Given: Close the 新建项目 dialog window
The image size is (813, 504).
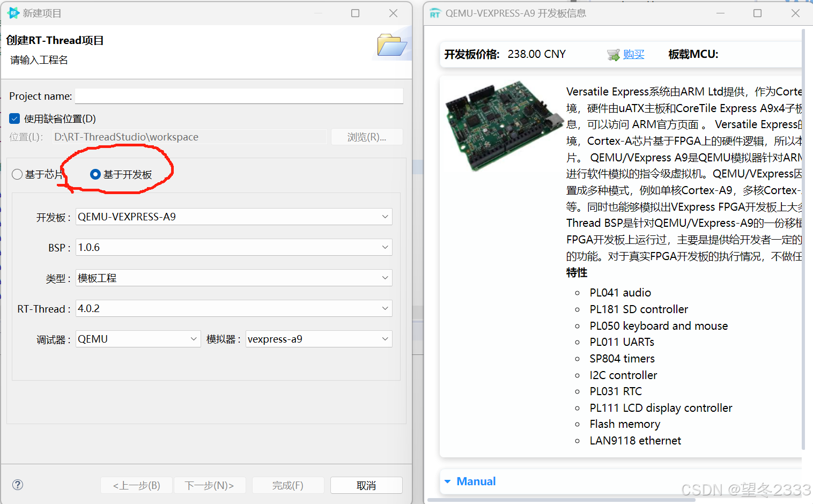Looking at the screenshot, I should pyautogui.click(x=394, y=13).
